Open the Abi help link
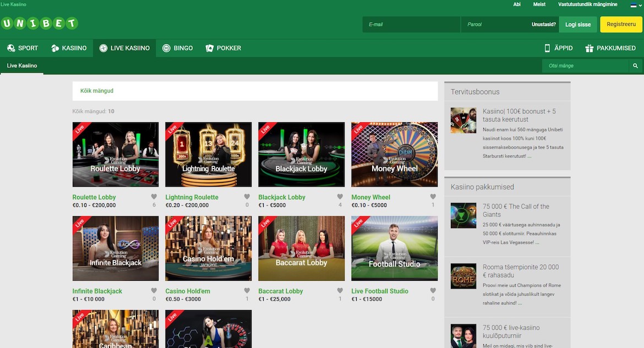Viewport: 644px width, 348px height. 517,4
